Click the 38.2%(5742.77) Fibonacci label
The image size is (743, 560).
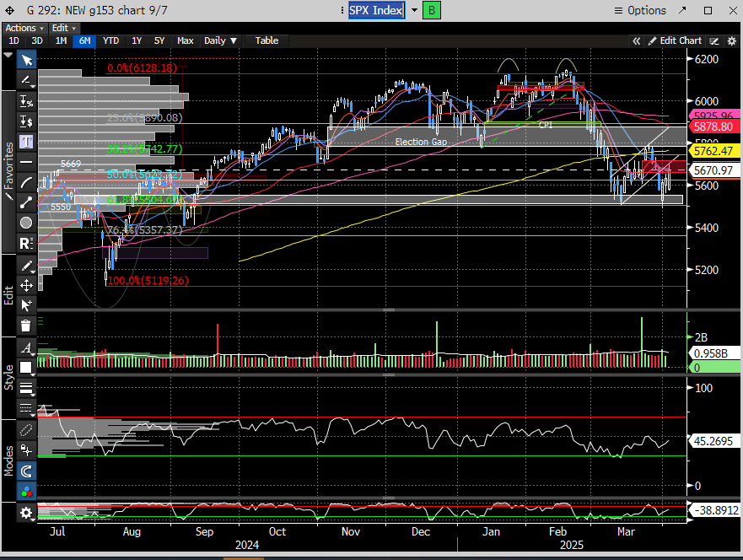[144, 149]
